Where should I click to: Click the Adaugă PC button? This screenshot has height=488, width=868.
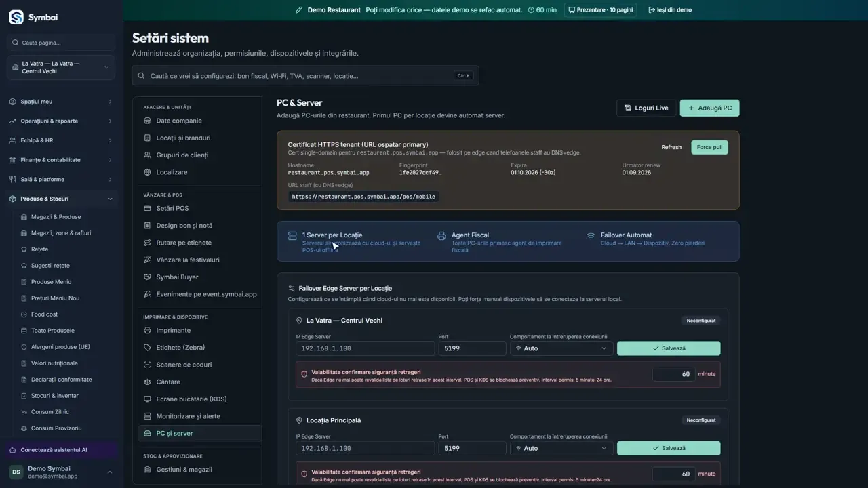[709, 108]
